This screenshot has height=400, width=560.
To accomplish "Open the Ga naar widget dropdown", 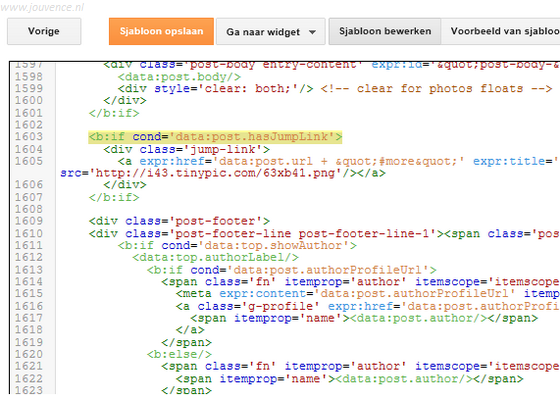I will coord(271,32).
